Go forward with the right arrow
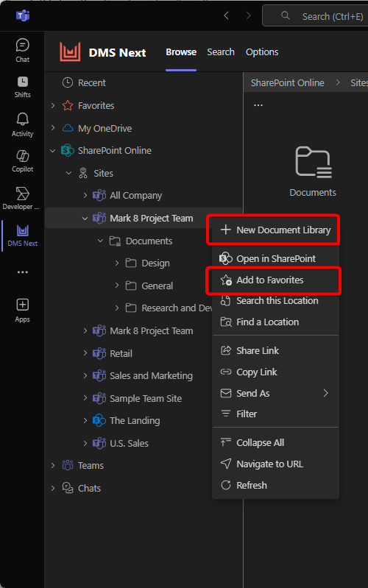Screen dimensions: 368x588 248,15
